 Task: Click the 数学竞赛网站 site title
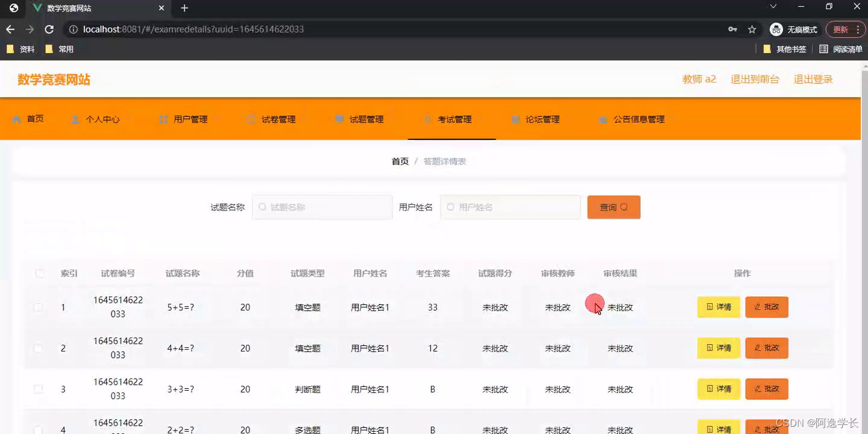coord(54,80)
